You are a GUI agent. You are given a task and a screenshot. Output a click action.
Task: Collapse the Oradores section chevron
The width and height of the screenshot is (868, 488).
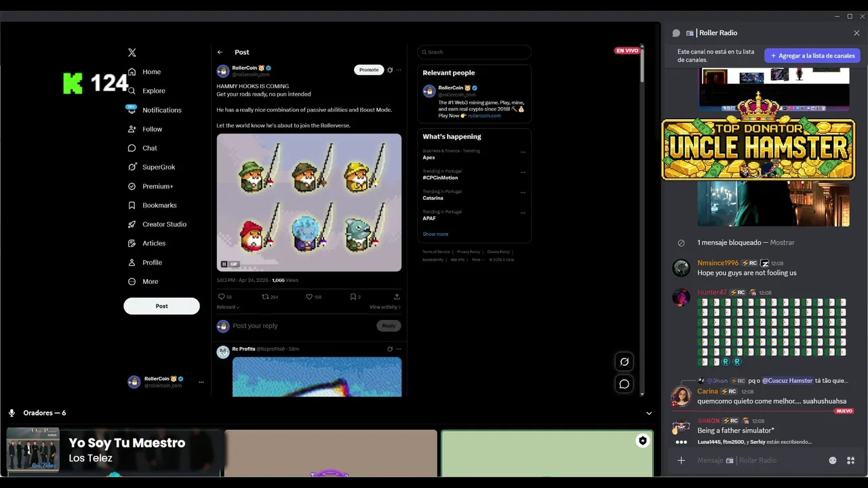649,413
